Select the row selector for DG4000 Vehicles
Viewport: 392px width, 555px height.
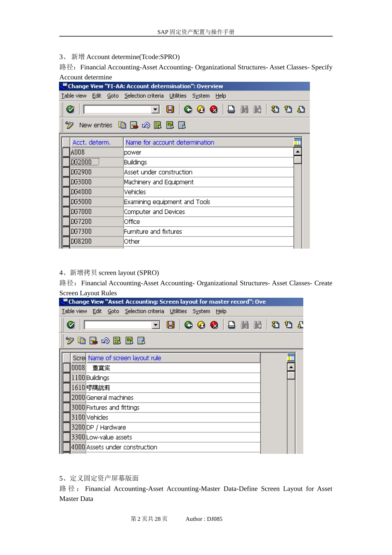tap(66, 192)
